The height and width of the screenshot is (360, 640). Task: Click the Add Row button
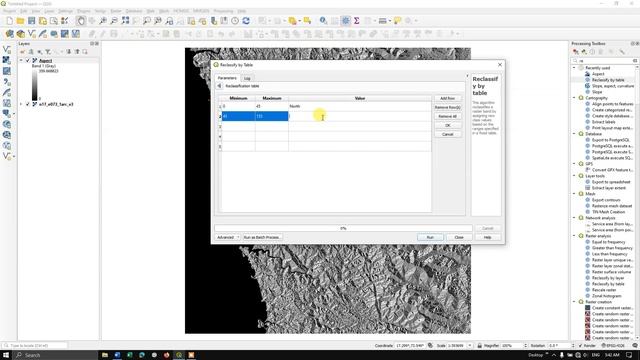coord(448,98)
